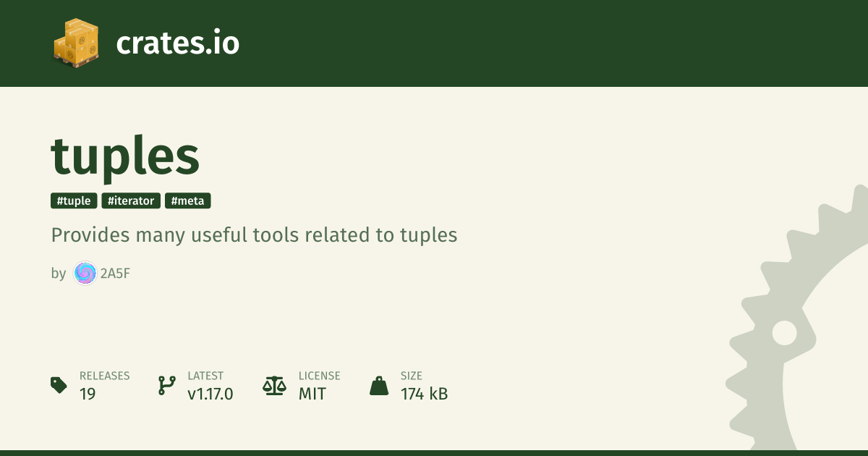Image resolution: width=868 pixels, height=456 pixels.
Task: Click the latest version branch icon
Action: point(166,385)
